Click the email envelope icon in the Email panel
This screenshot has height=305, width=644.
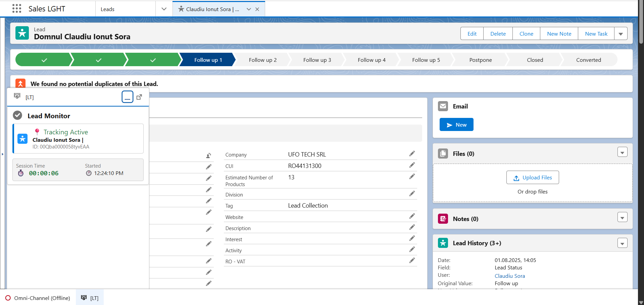(x=443, y=106)
